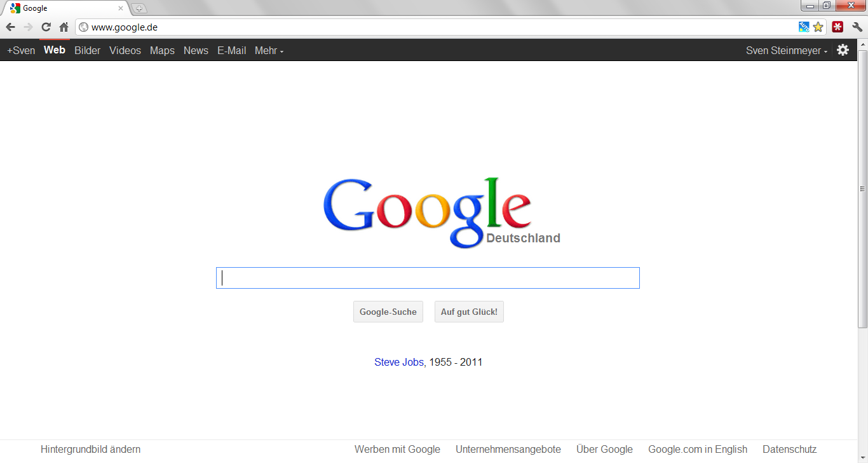The height and width of the screenshot is (463, 868).
Task: Expand the Sven Steinmeyer account dropdown
Action: [x=787, y=50]
